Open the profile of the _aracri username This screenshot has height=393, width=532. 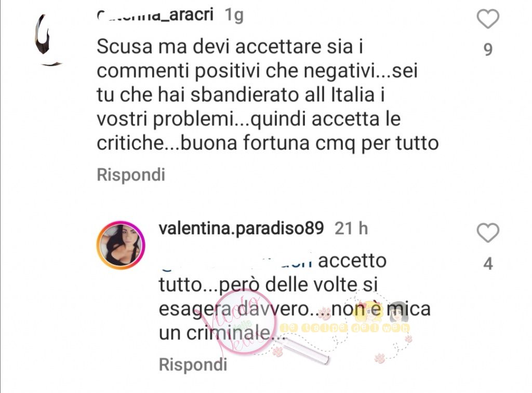pos(155,15)
